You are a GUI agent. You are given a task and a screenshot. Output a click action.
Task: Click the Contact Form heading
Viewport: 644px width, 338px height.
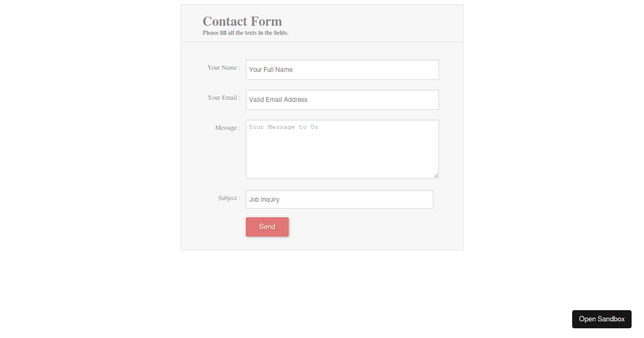[242, 21]
